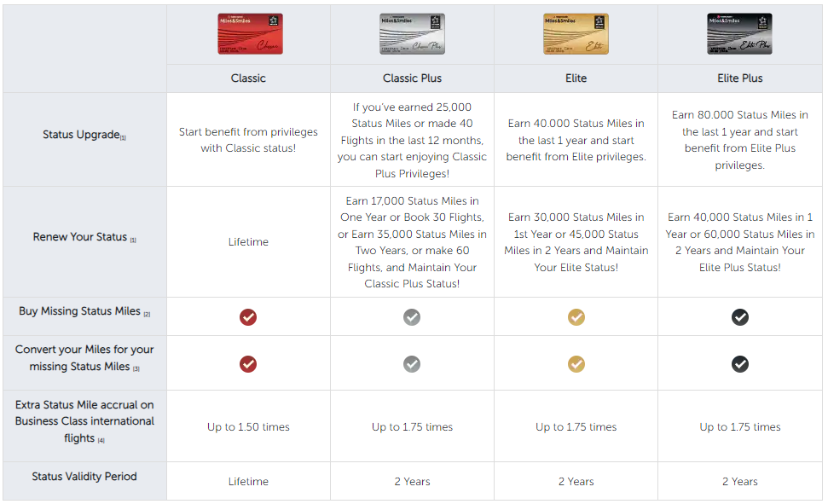This screenshot has width=828, height=504.
Task: Select the Elite column header
Action: [x=576, y=78]
